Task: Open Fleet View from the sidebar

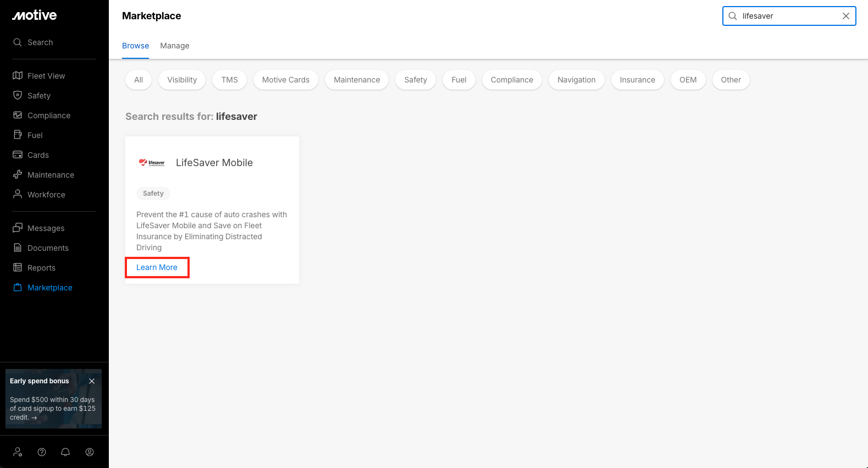Action: coord(39,76)
